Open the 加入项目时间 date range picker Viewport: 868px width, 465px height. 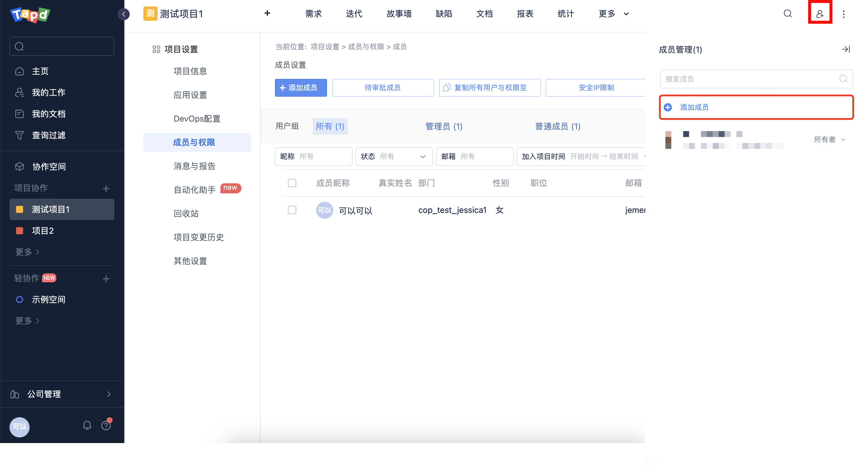[581, 157]
